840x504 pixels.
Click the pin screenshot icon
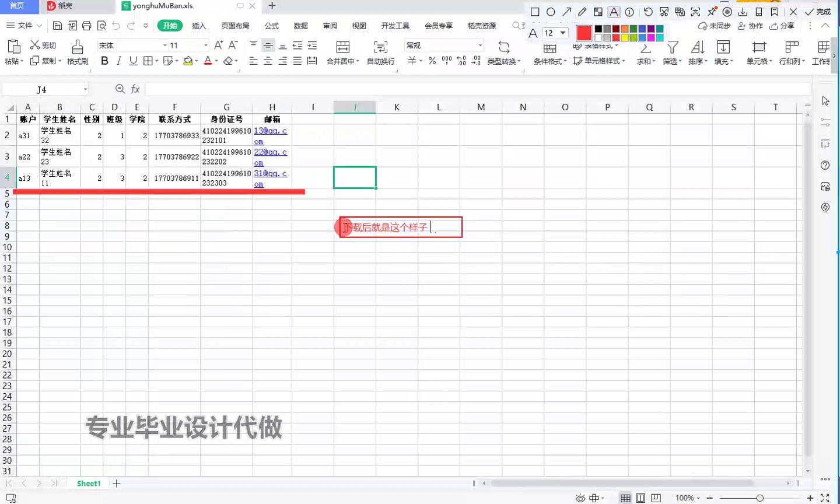click(x=712, y=12)
